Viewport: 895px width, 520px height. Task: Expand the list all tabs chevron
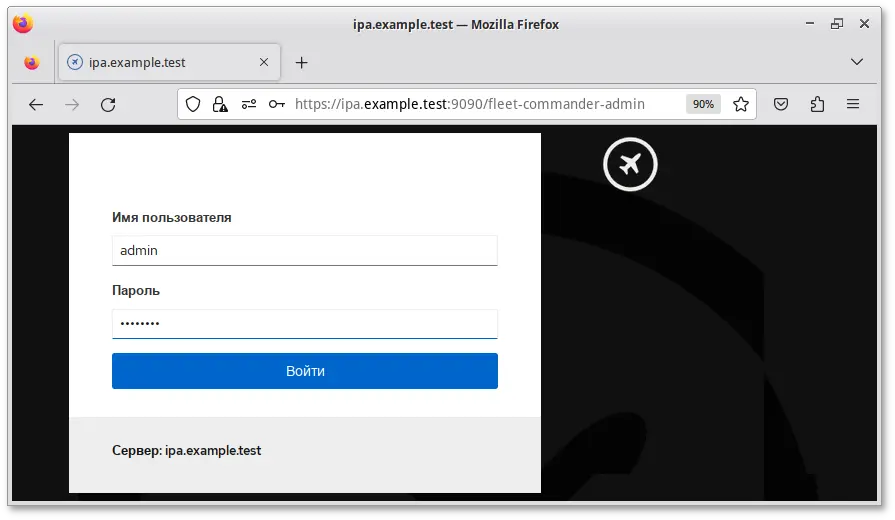(x=856, y=62)
